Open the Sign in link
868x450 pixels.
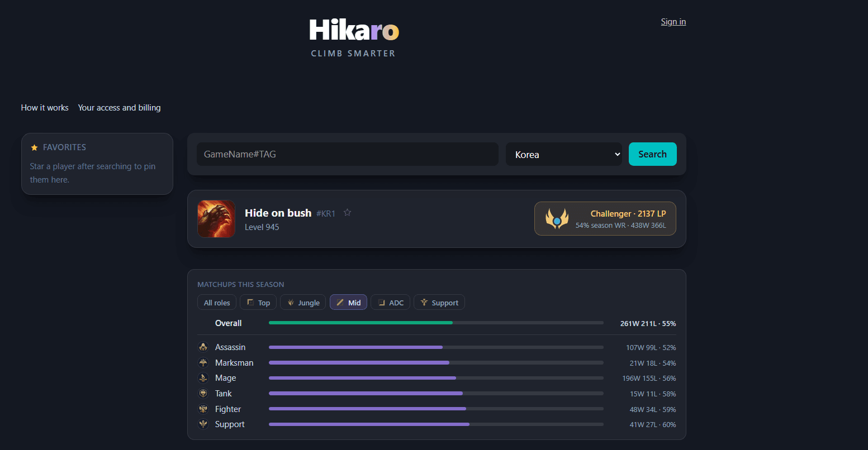coord(673,22)
